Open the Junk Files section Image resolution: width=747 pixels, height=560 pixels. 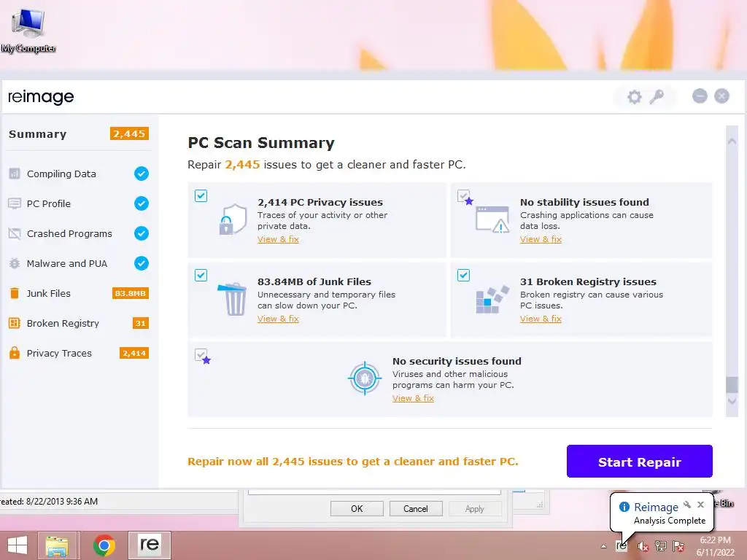[79, 293]
